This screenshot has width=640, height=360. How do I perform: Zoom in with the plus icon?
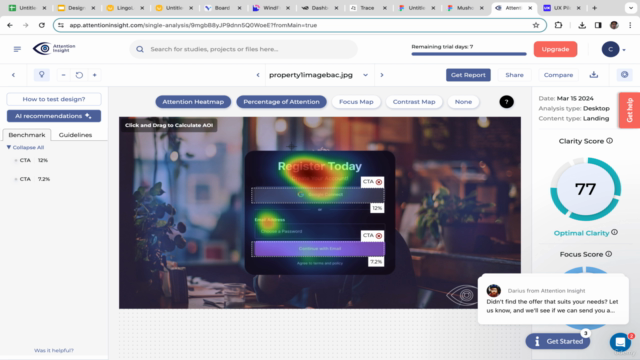coord(95,75)
